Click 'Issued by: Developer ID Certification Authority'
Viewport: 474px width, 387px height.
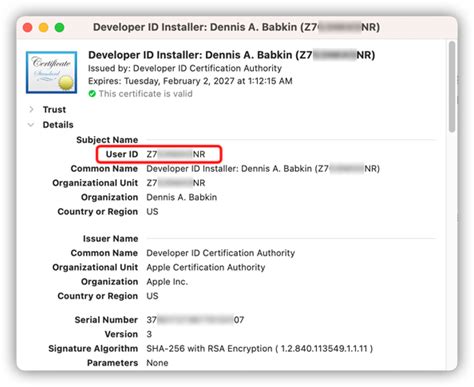185,68
